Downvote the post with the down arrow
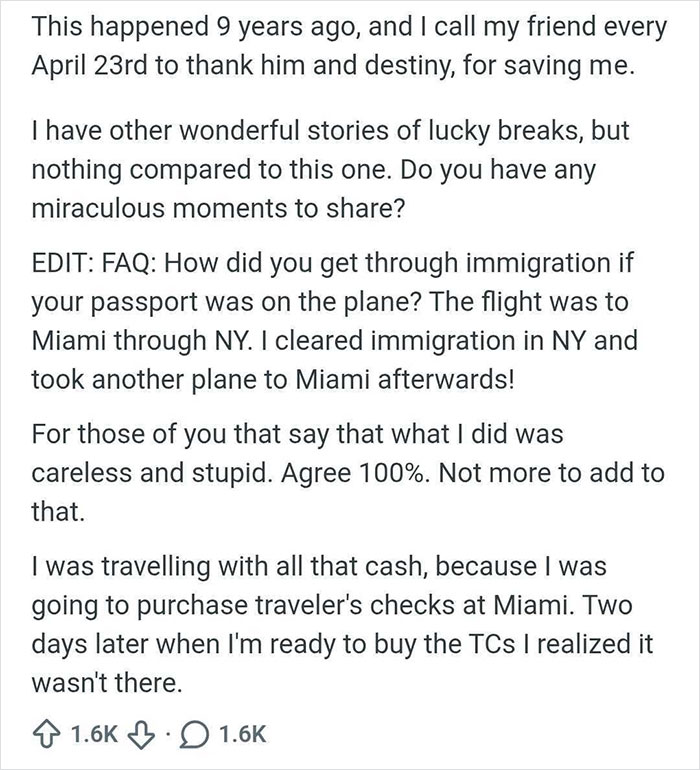The height and width of the screenshot is (770, 700). (143, 737)
